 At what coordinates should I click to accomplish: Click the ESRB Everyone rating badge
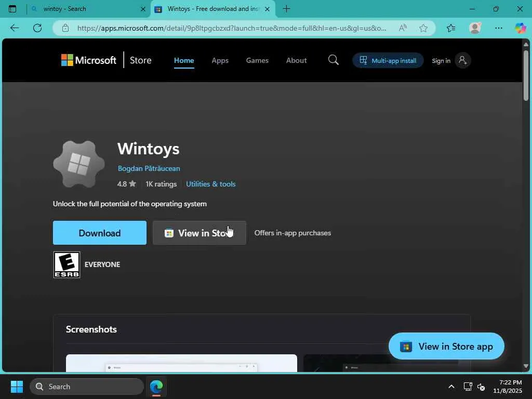click(67, 264)
